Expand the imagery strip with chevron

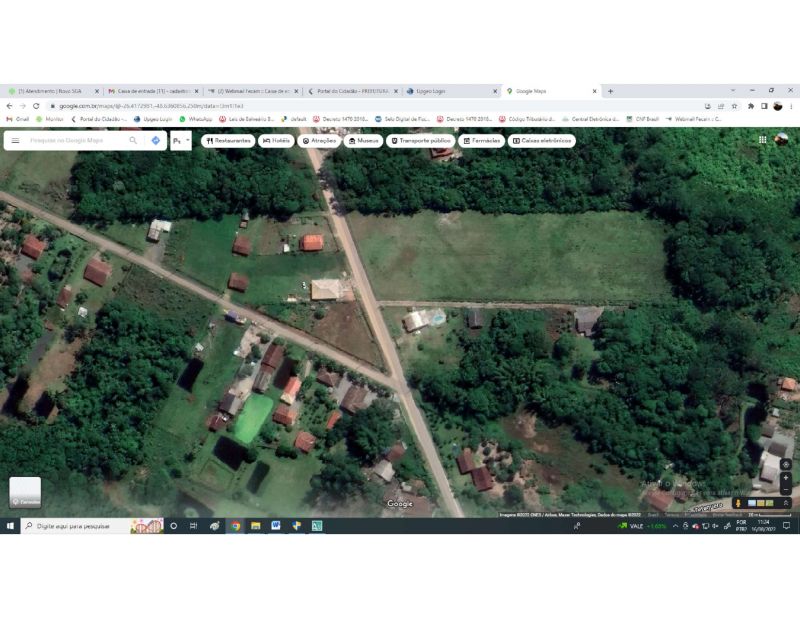[x=786, y=503]
